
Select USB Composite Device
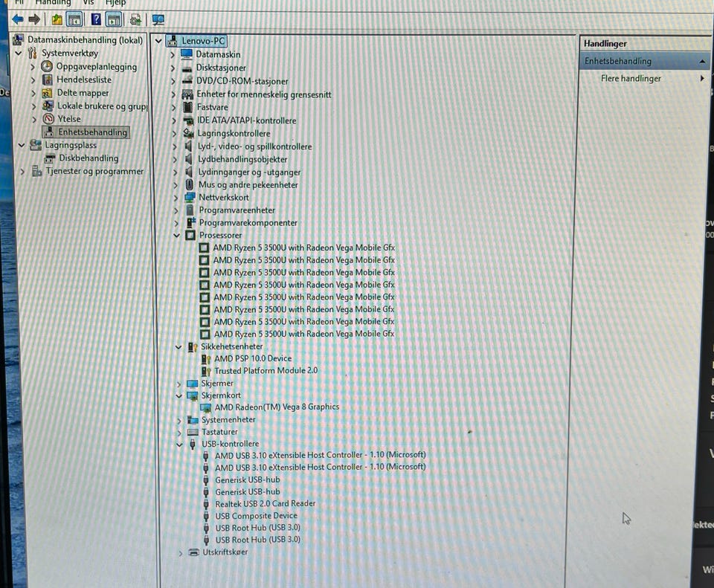tap(256, 516)
